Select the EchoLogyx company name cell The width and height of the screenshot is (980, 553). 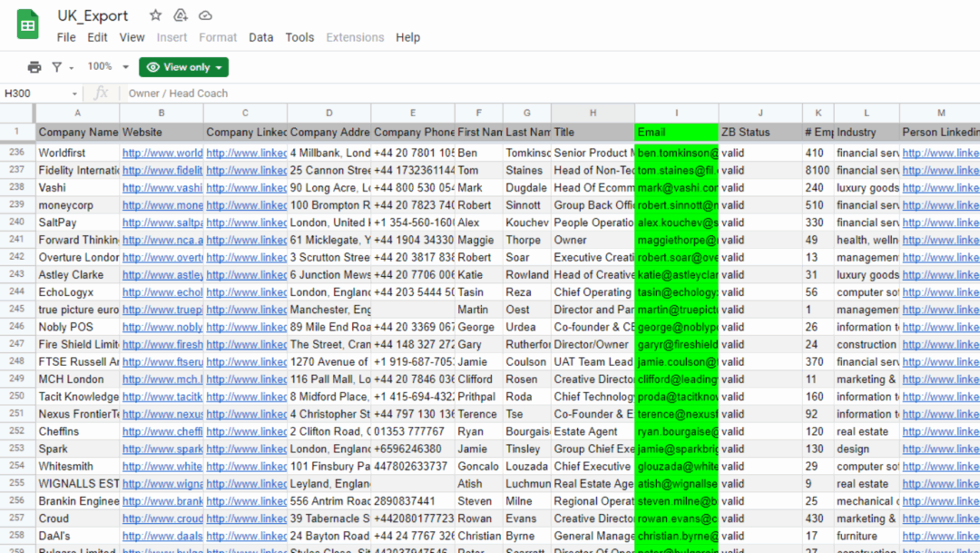coord(77,292)
